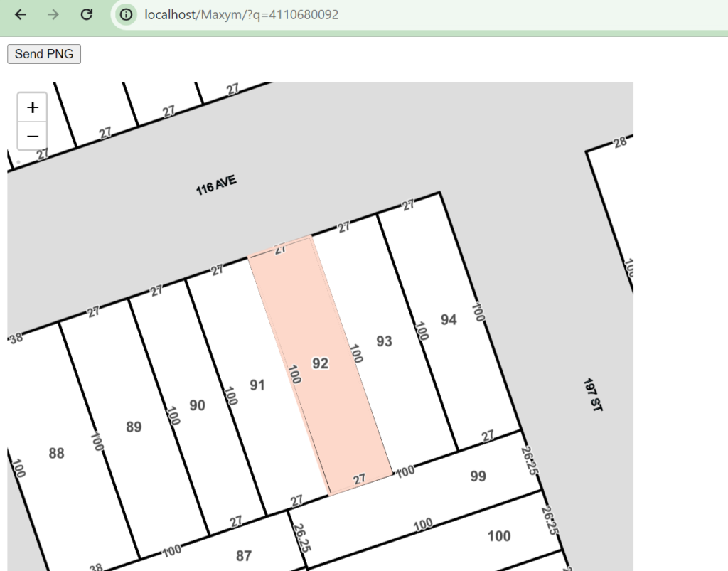Click the browser reload icon
Image resolution: width=728 pixels, height=571 pixels.
[87, 14]
